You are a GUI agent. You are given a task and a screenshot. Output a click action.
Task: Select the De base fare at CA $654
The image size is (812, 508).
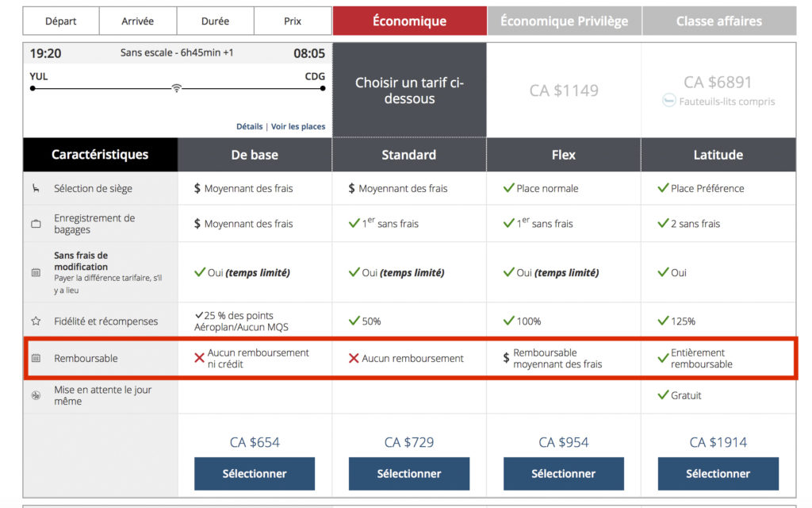pyautogui.click(x=255, y=474)
